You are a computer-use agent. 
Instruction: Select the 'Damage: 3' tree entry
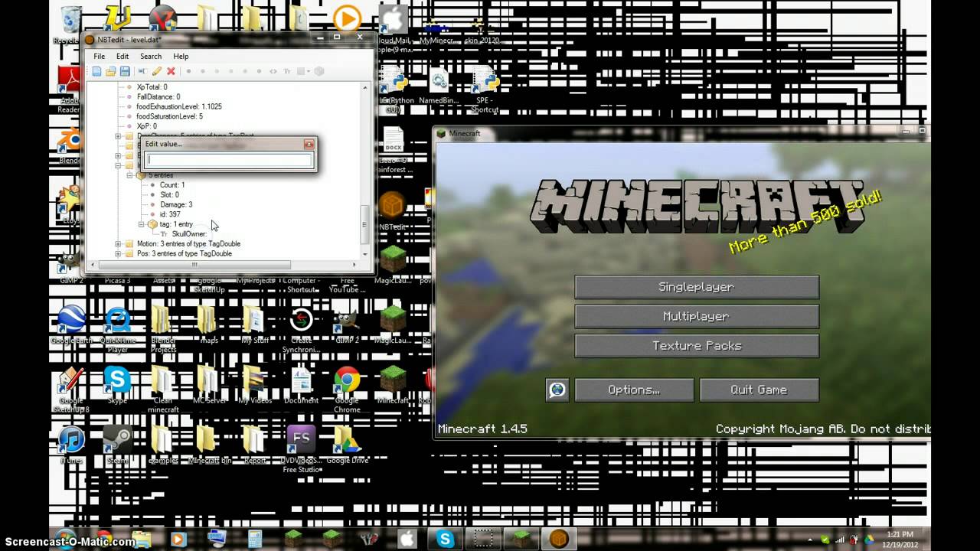[x=176, y=205]
